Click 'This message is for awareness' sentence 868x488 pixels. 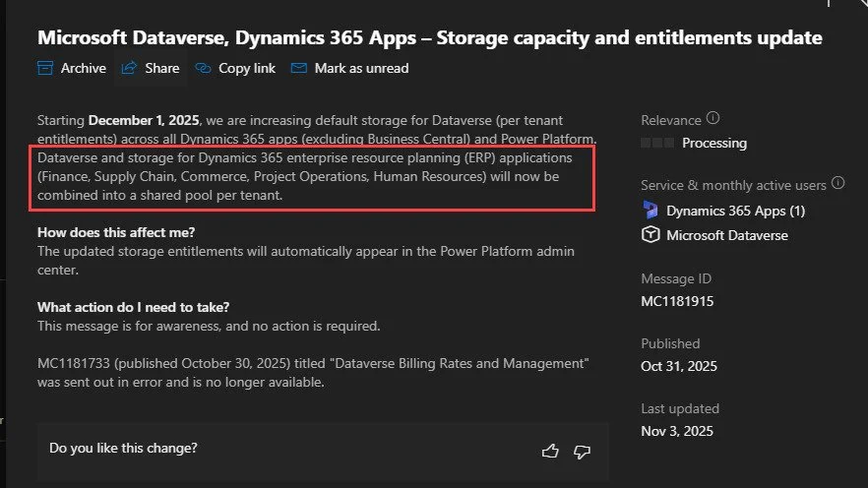tap(209, 326)
